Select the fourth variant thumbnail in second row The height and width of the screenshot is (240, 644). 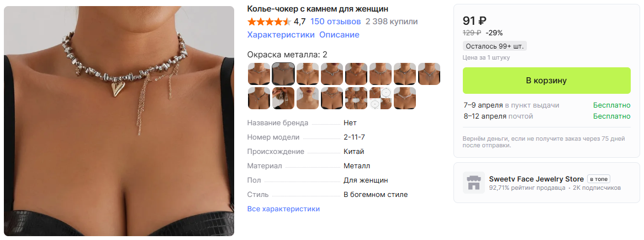click(x=332, y=98)
